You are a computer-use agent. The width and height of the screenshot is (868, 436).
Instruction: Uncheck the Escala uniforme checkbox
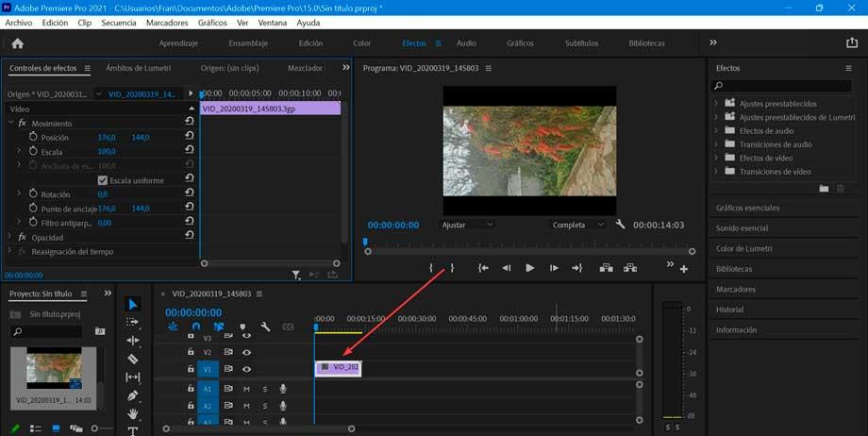pos(103,180)
